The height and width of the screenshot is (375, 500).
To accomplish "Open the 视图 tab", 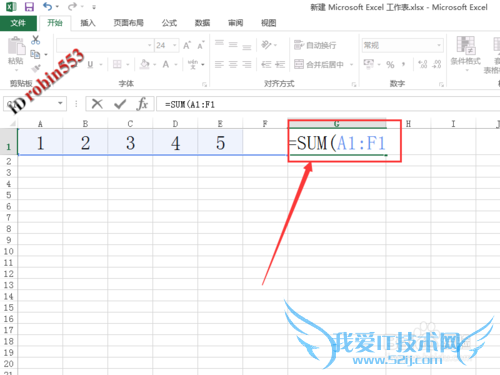I will (x=268, y=23).
